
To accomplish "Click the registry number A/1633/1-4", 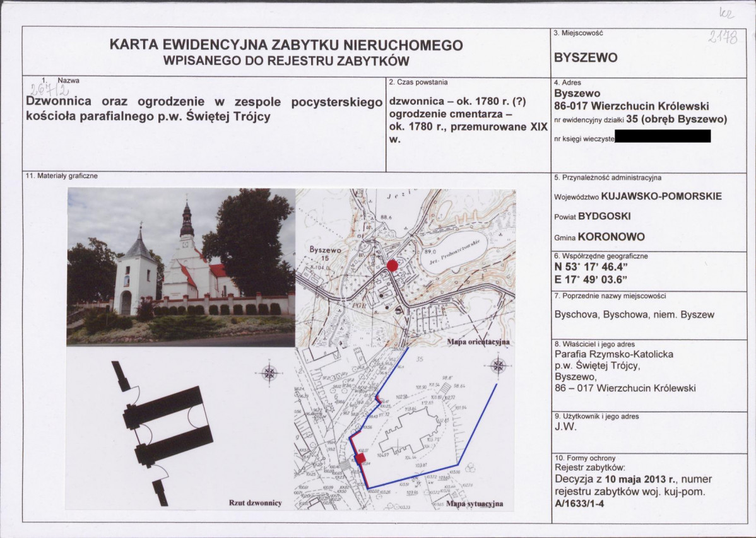I will [579, 504].
